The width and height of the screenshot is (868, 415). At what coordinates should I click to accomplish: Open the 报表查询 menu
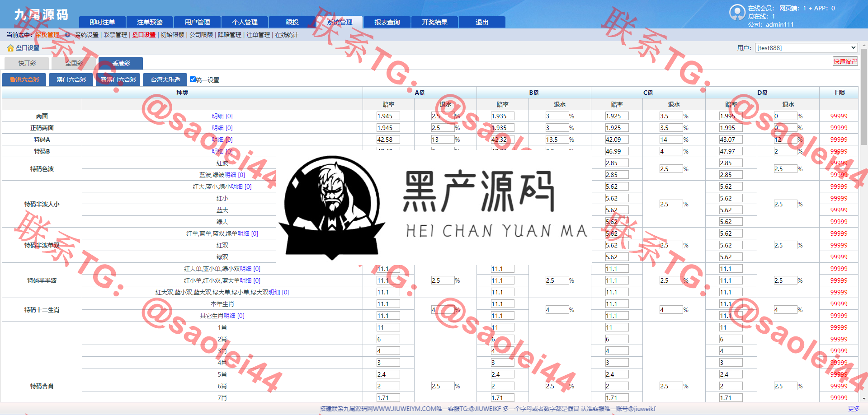coord(387,22)
